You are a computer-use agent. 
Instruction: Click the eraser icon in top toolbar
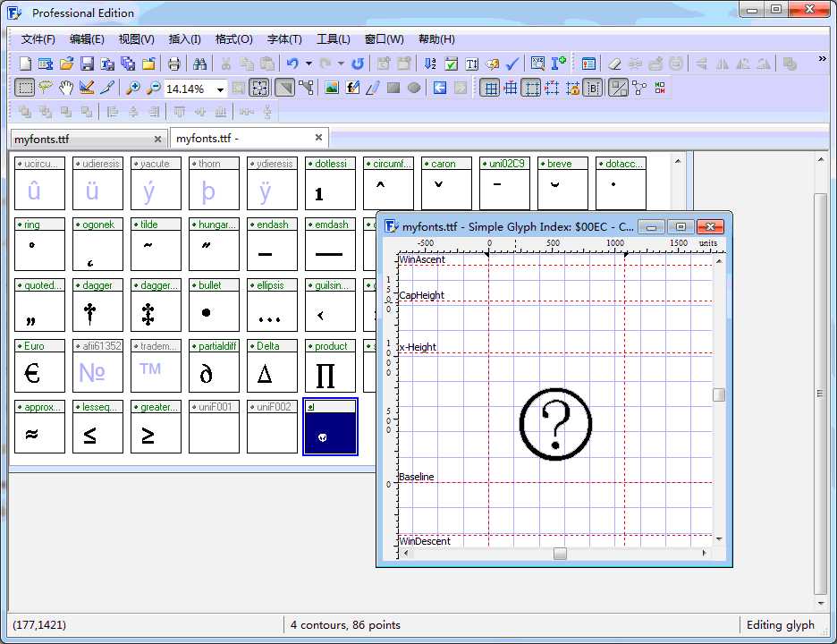(x=614, y=64)
